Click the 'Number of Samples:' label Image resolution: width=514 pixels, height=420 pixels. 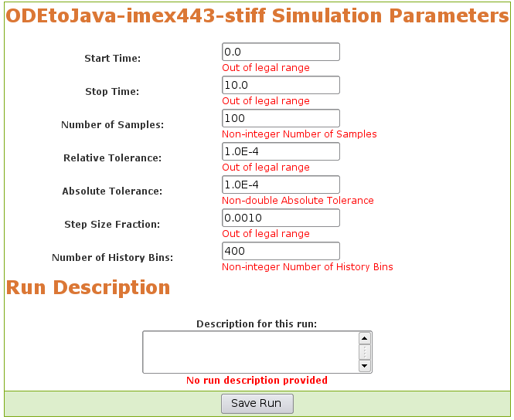pyautogui.click(x=112, y=125)
